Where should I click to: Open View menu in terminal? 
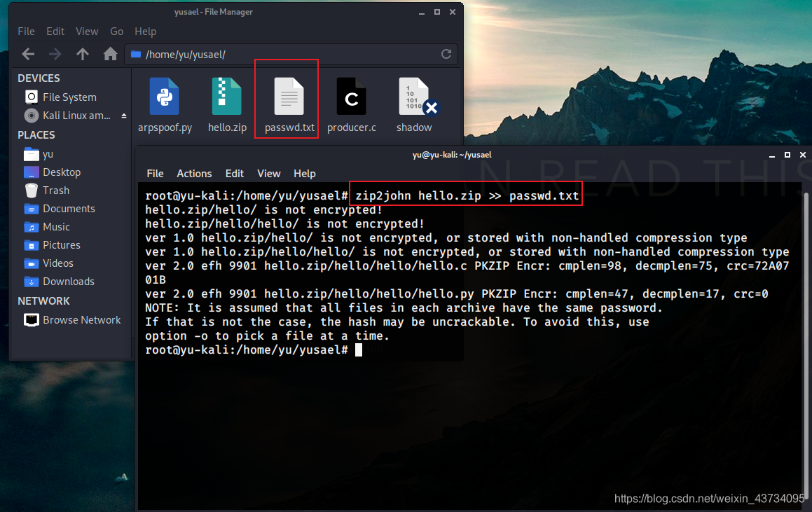269,174
